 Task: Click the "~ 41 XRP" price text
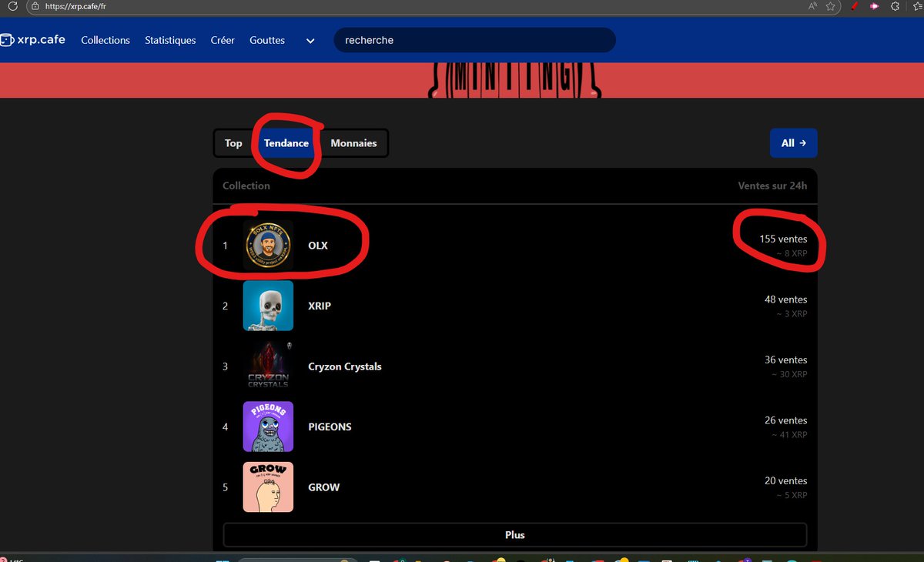tap(789, 435)
